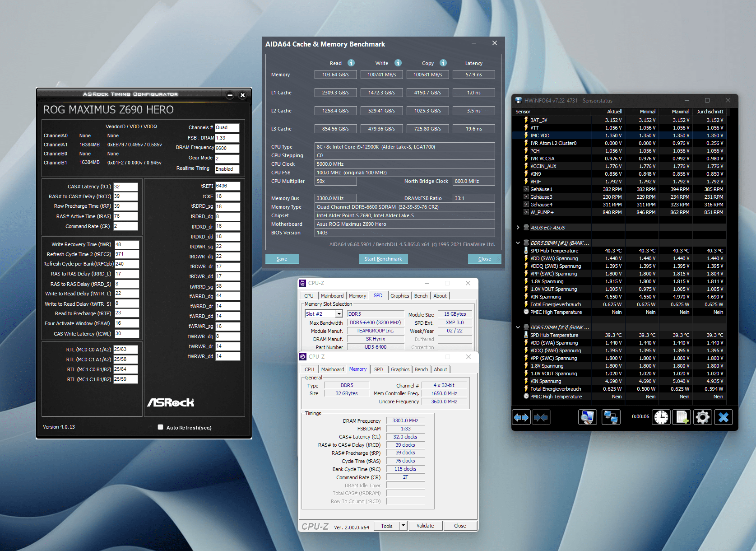Click the CPU-Z Tools button
Image resolution: width=756 pixels, height=551 pixels.
point(387,526)
